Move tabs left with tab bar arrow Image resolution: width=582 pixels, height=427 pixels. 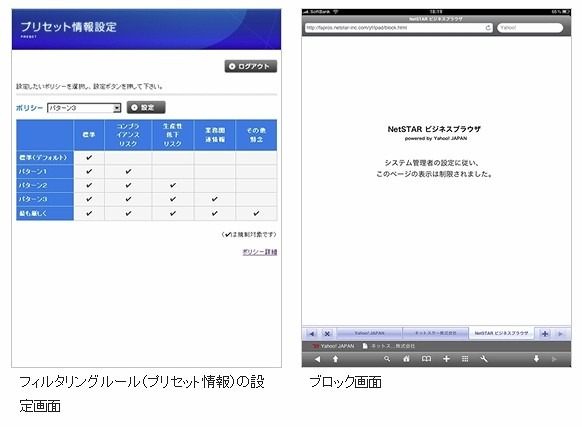(312, 333)
